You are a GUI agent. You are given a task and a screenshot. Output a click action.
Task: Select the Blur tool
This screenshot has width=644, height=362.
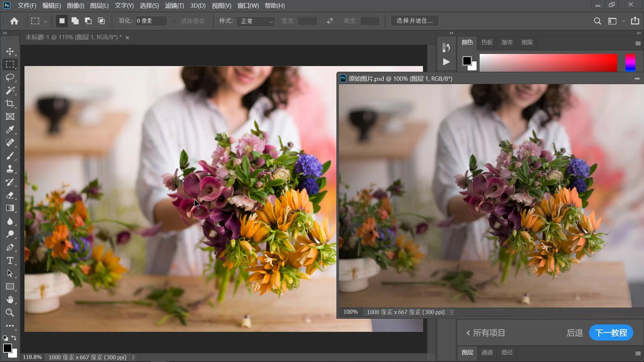[10, 221]
